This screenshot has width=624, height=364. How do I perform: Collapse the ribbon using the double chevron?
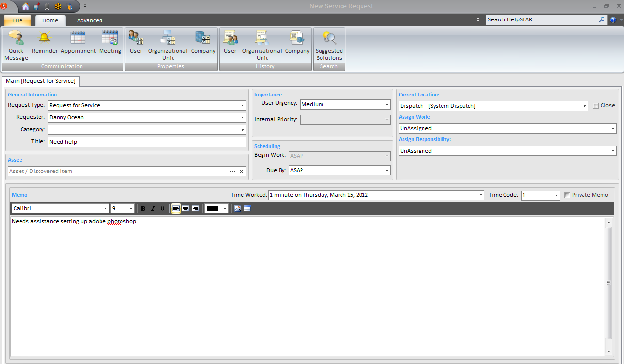pos(478,20)
